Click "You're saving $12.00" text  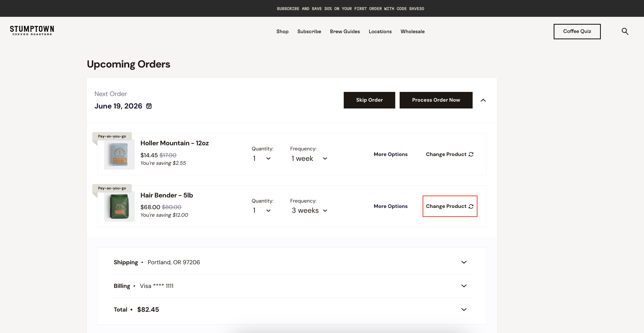coord(164,215)
